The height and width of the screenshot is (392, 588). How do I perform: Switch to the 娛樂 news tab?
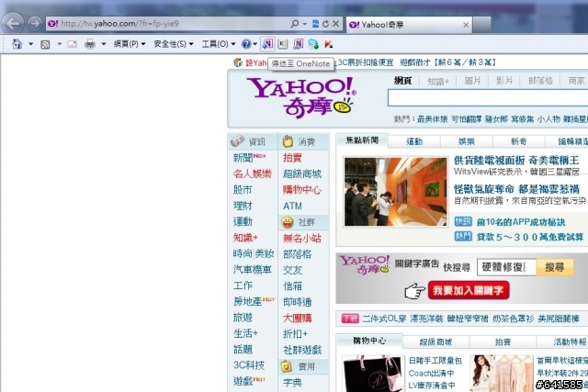467,141
